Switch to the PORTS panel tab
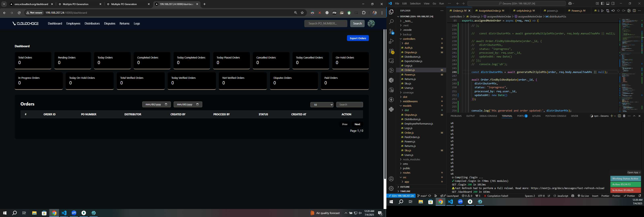 [522, 116]
